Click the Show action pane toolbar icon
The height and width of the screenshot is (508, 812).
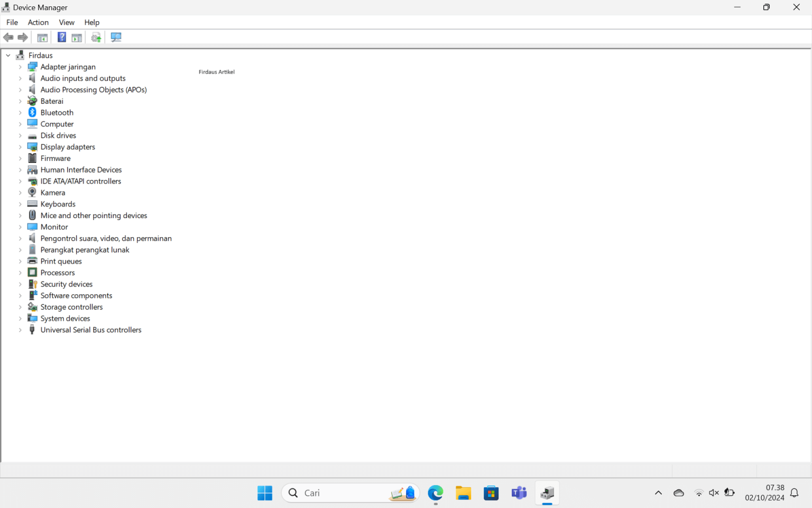(x=77, y=37)
